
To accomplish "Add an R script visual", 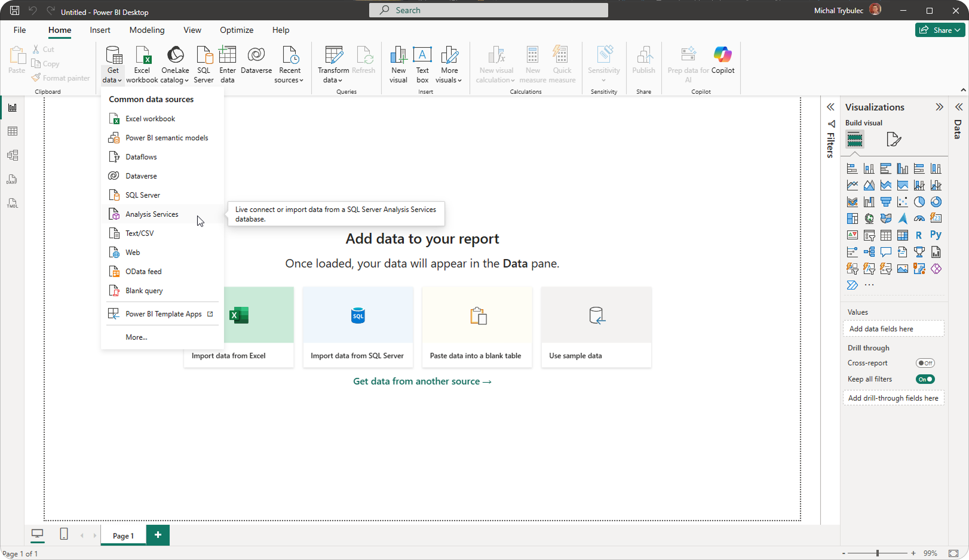I will point(920,235).
